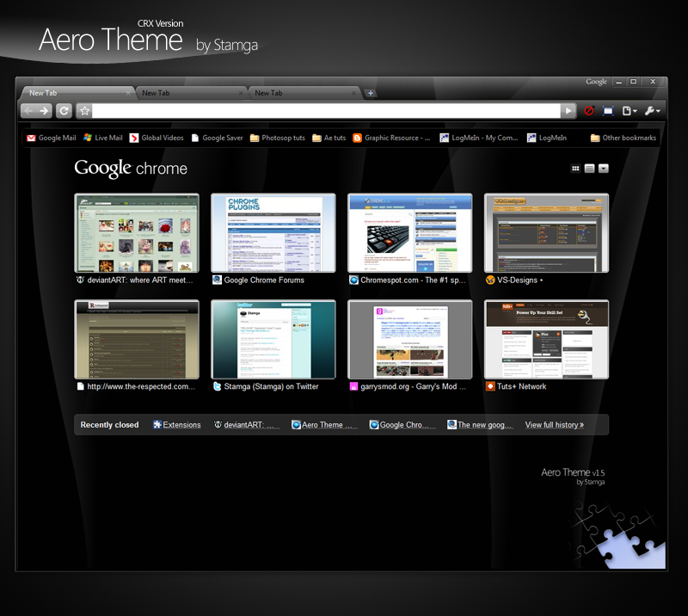Switch to list view of most visited
This screenshot has height=616, width=688.
coord(590,169)
